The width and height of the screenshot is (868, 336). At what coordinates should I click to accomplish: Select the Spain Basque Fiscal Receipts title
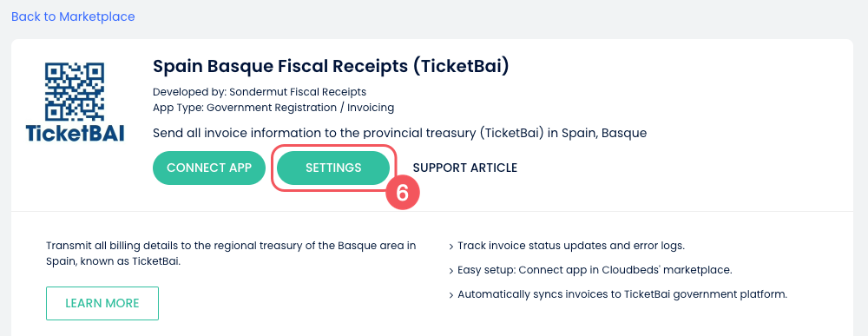pos(331,67)
